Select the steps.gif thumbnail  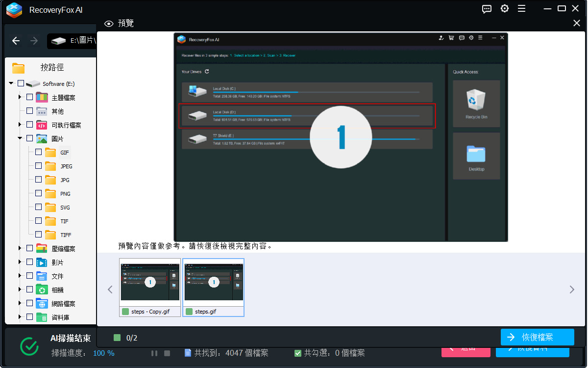pos(213,282)
